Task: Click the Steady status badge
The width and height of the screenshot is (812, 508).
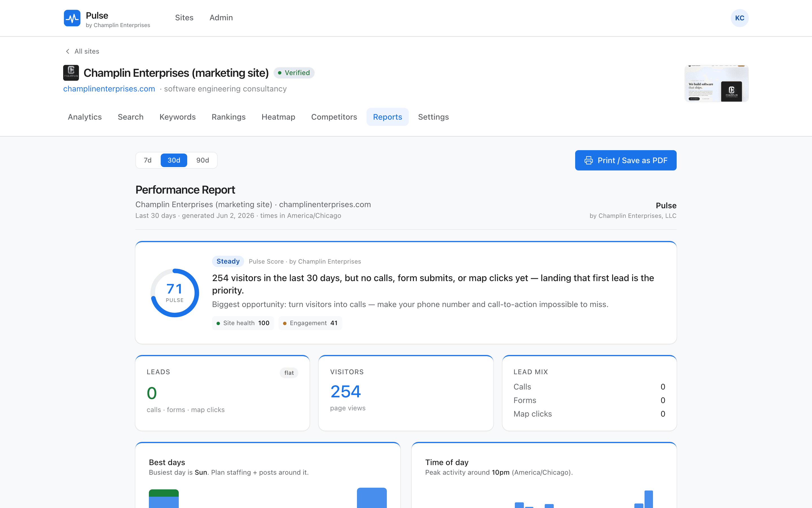Action: point(228,261)
